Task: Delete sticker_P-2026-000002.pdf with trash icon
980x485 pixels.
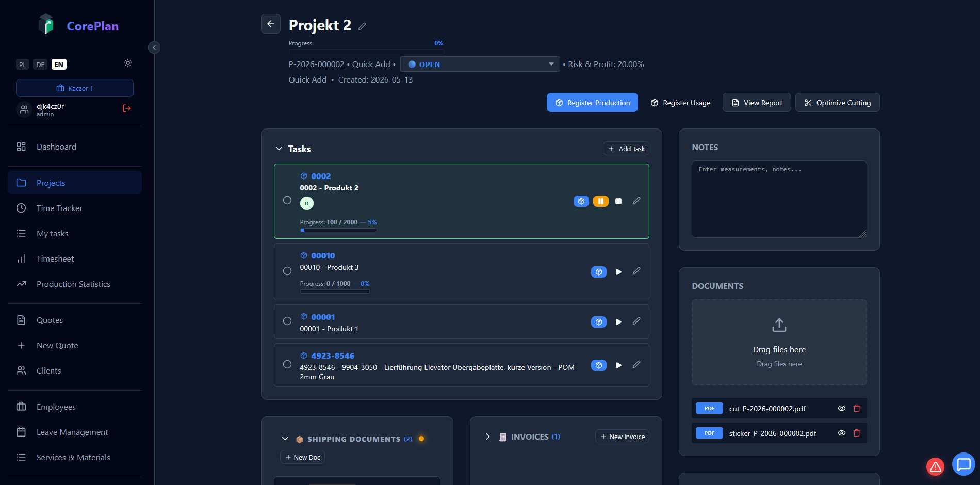Action: [857, 433]
